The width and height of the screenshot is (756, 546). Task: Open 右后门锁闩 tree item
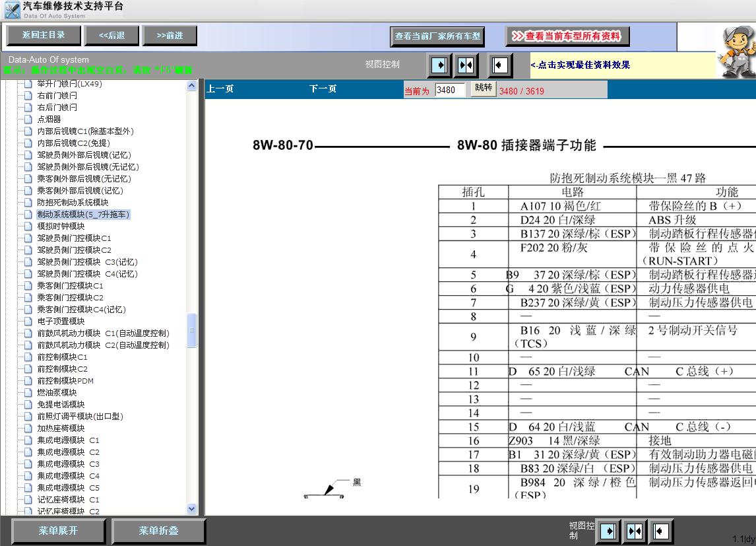[57, 108]
